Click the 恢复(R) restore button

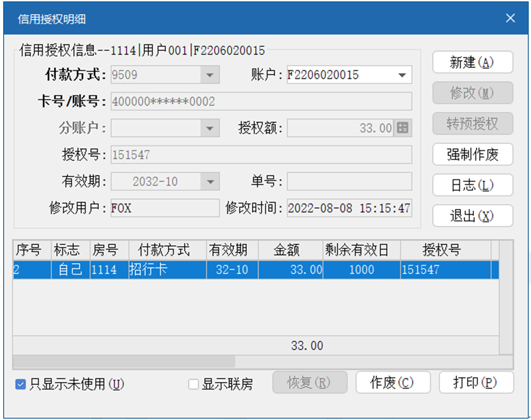[310, 382]
